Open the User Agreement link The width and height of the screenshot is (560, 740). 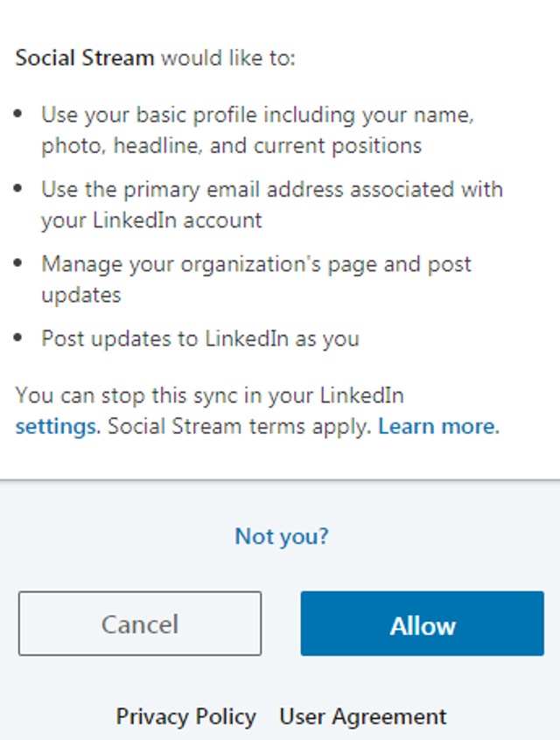pos(362,716)
